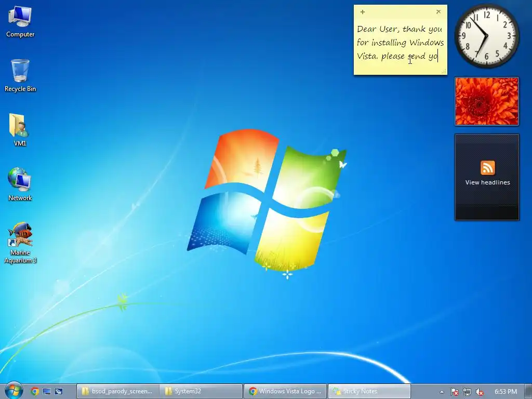Click the orange flower slideshow gadget
The image size is (532, 399).
486,101
